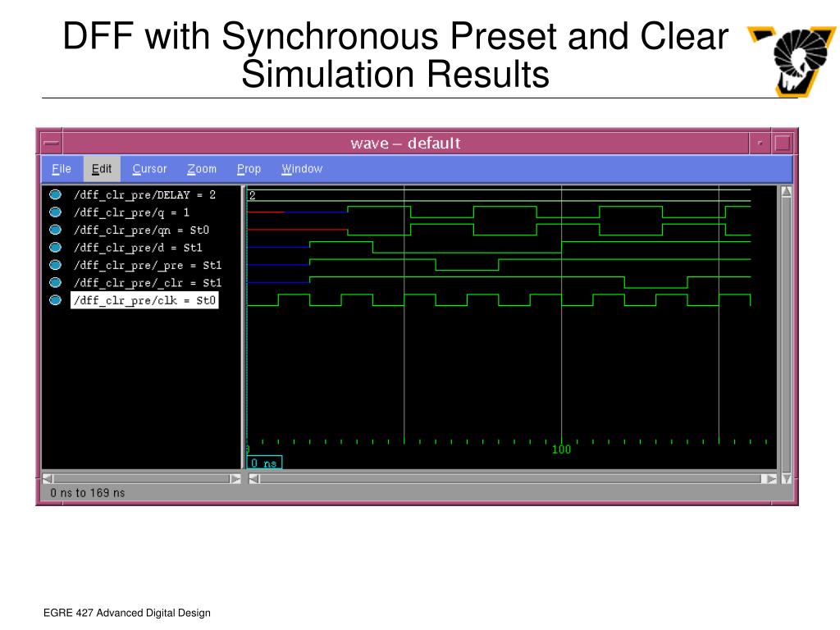Open the File menu
The image size is (840, 630).
click(x=61, y=169)
